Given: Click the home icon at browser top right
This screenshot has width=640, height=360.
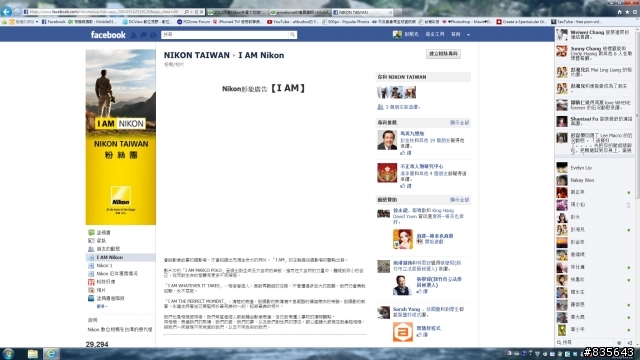Looking at the screenshot, I should pos(619,12).
